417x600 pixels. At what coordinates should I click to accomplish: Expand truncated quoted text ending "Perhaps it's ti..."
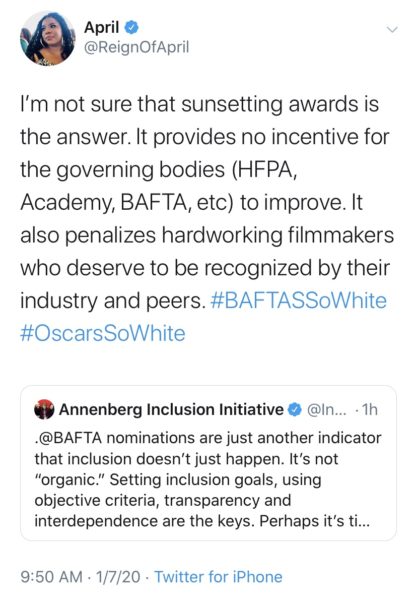314,521
